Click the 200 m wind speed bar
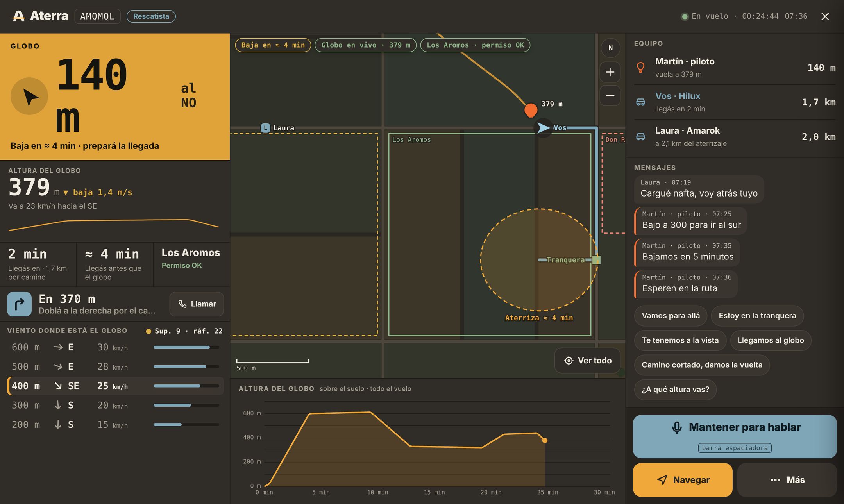The image size is (844, 504). (186, 425)
